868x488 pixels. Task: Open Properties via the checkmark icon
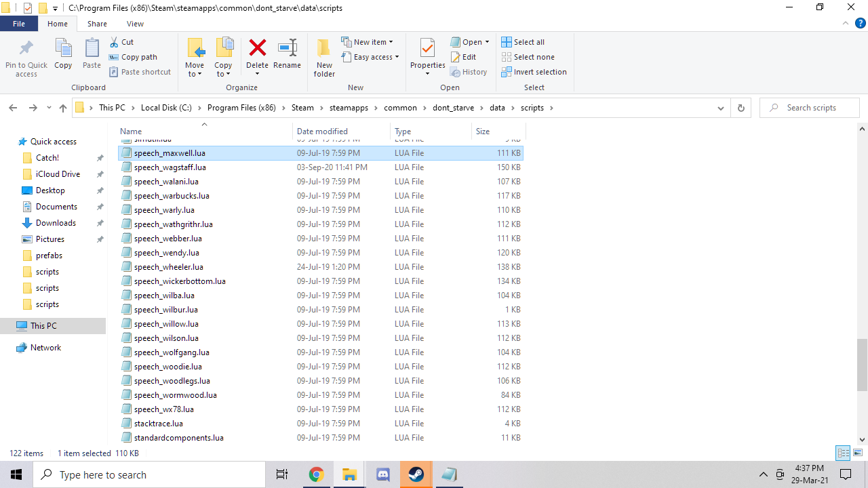coord(427,49)
